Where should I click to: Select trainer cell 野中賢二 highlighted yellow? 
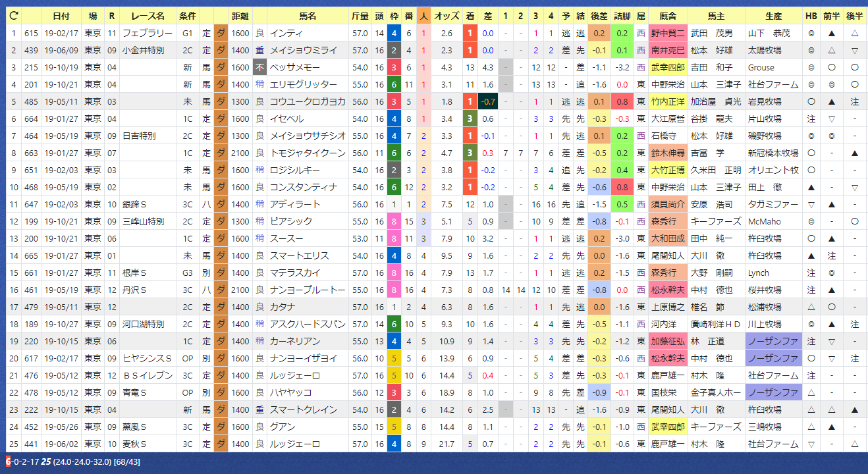coord(668,33)
